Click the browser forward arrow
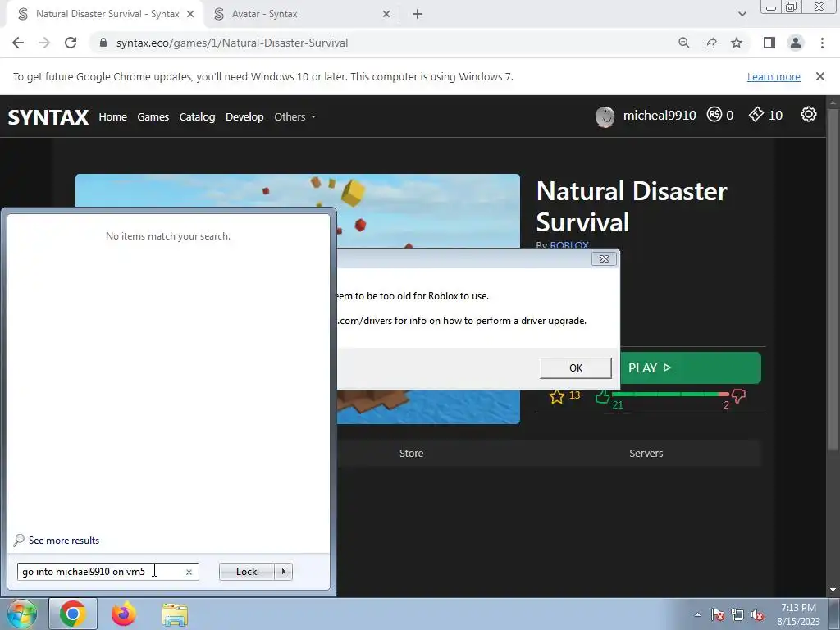 click(44, 43)
